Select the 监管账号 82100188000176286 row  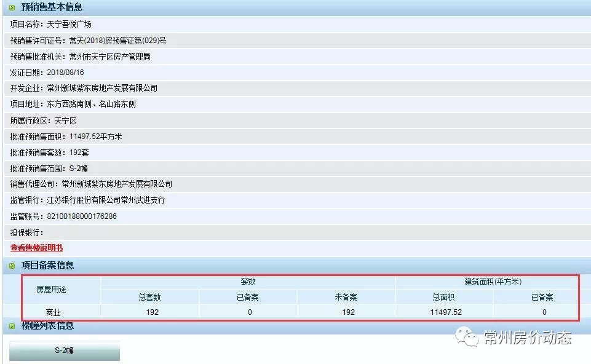[297, 216]
